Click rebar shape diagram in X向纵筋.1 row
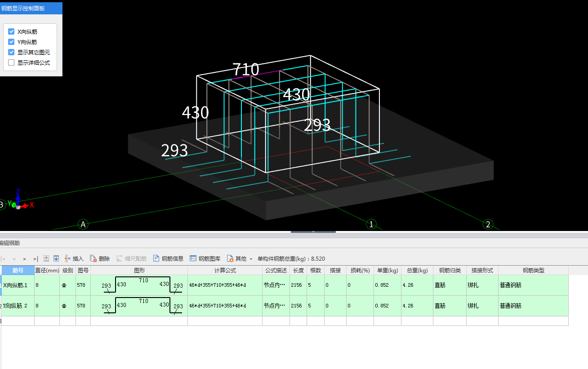Image resolution: width=588 pixels, height=369 pixels. click(139, 285)
